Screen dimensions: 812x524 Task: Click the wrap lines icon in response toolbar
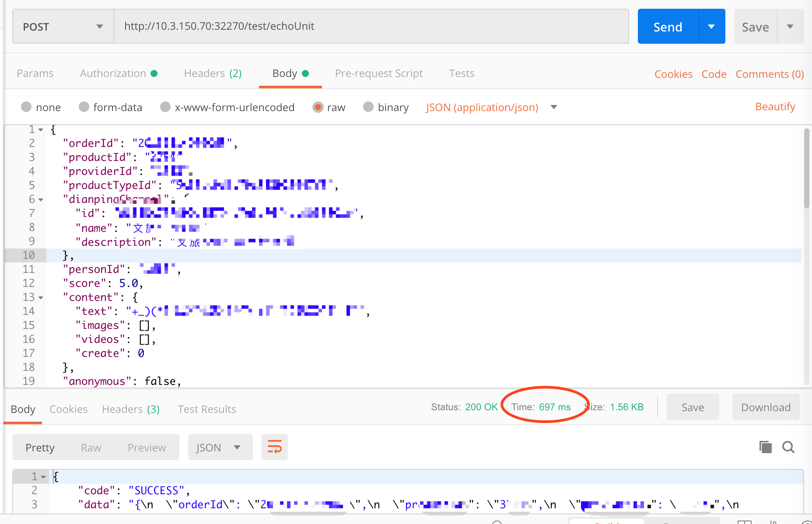(274, 447)
